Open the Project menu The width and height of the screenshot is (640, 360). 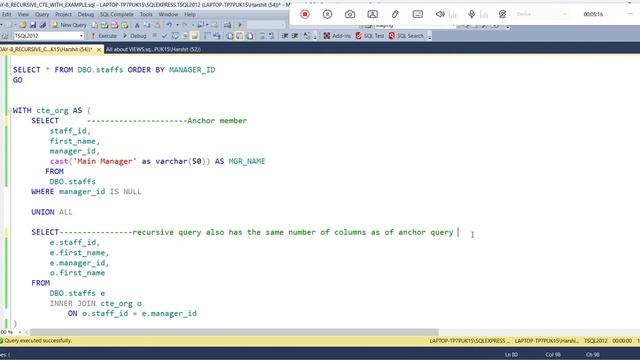63,14
